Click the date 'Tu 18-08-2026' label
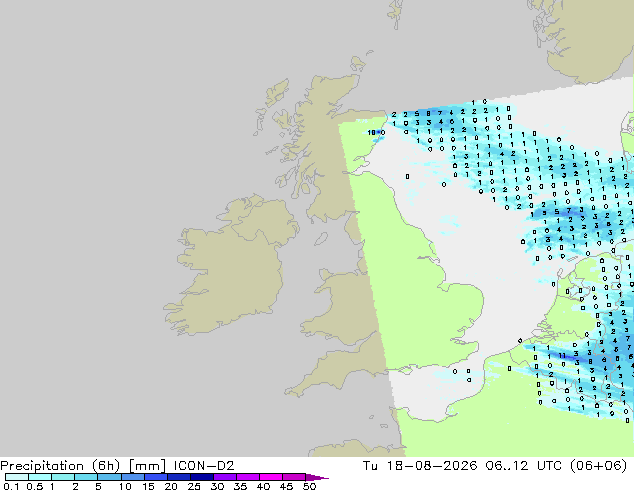Screen dimensions: 634x490 click(x=420, y=466)
